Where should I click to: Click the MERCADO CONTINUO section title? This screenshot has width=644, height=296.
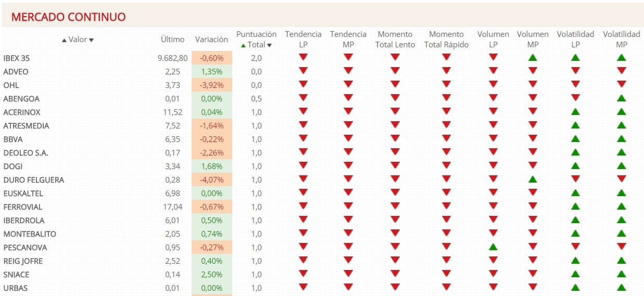tap(68, 17)
